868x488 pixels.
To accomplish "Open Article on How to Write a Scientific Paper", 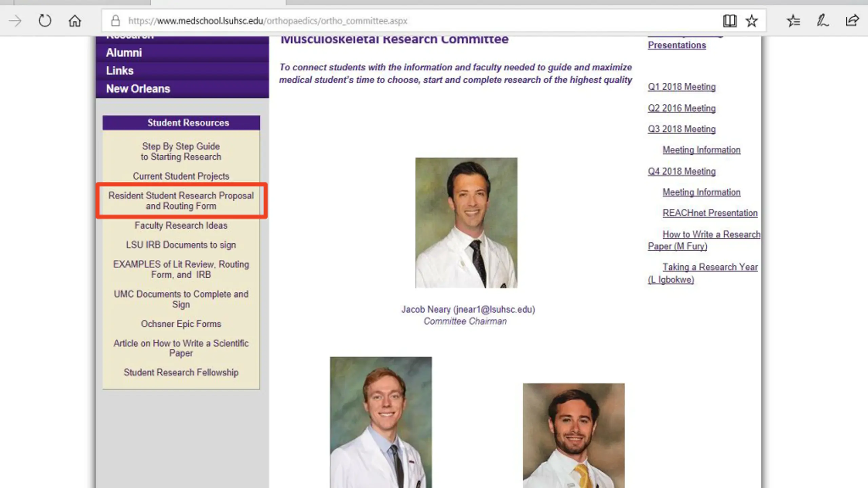I will tap(181, 348).
